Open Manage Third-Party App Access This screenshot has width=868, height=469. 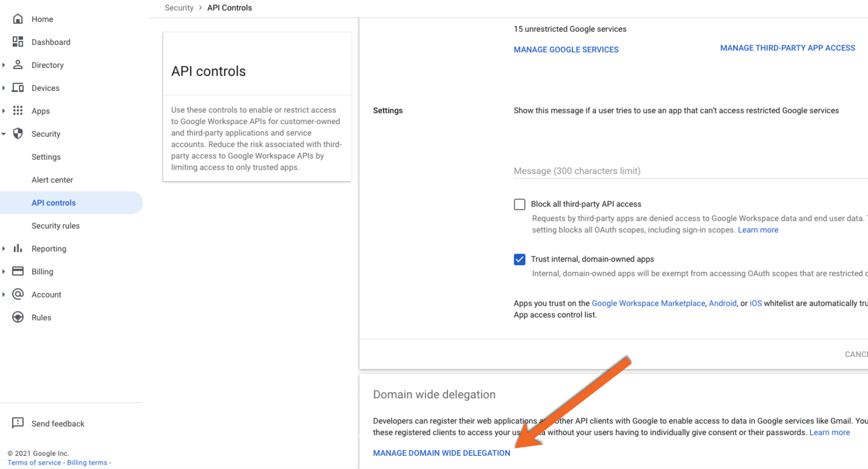click(787, 48)
